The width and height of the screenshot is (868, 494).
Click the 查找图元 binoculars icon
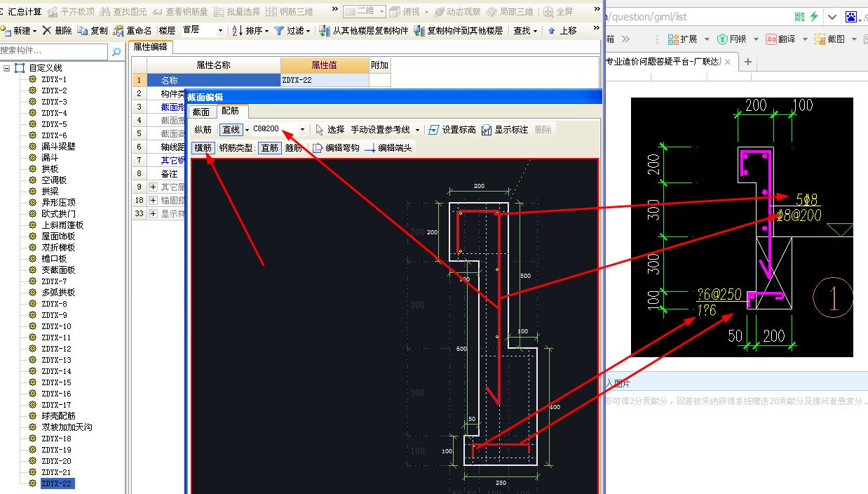(105, 12)
